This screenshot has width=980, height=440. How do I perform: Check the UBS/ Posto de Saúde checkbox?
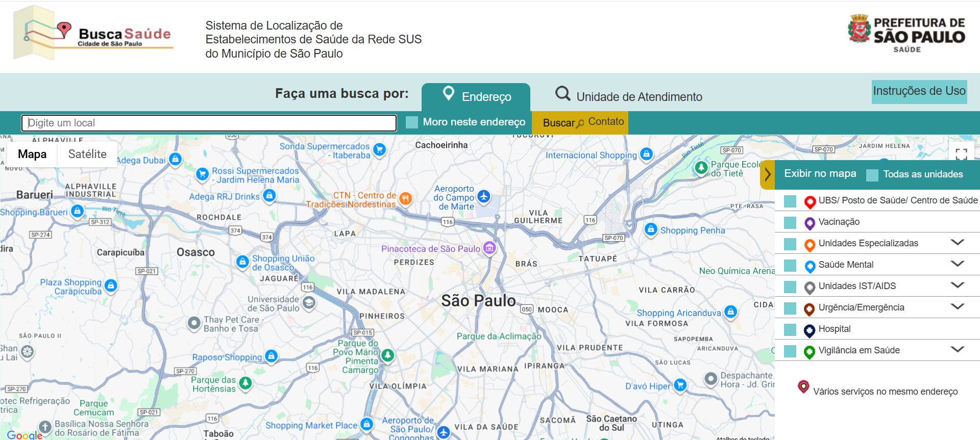(790, 201)
